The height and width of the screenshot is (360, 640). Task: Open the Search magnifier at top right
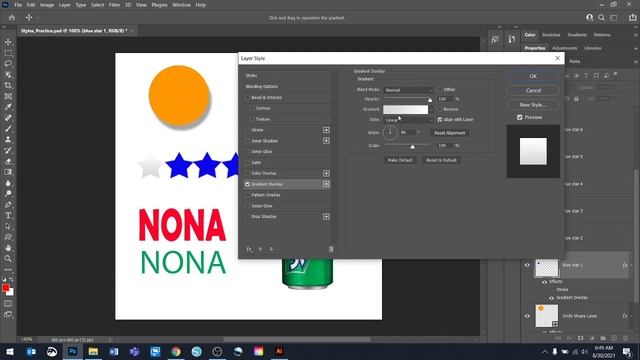coord(602,18)
